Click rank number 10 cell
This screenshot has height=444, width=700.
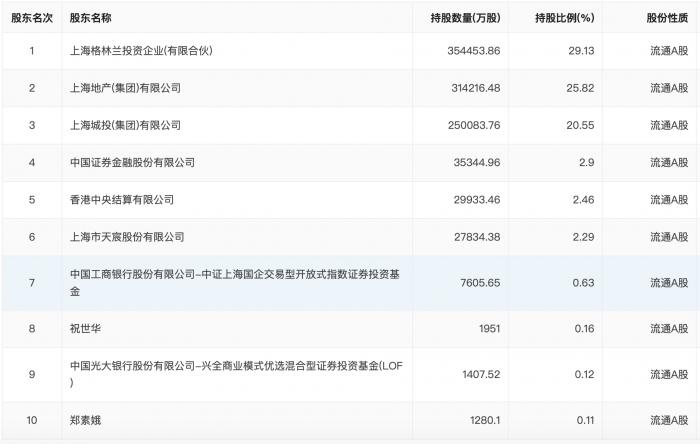coord(32,420)
